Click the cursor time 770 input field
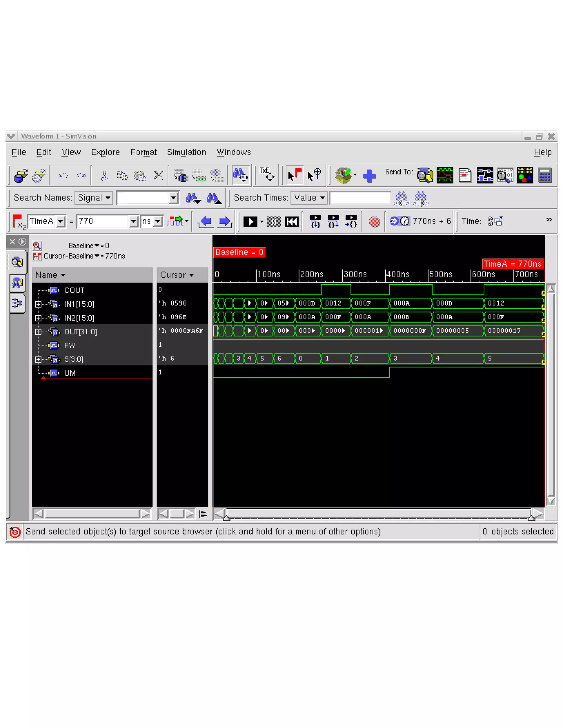This screenshot has height=728, width=563. pos(102,221)
